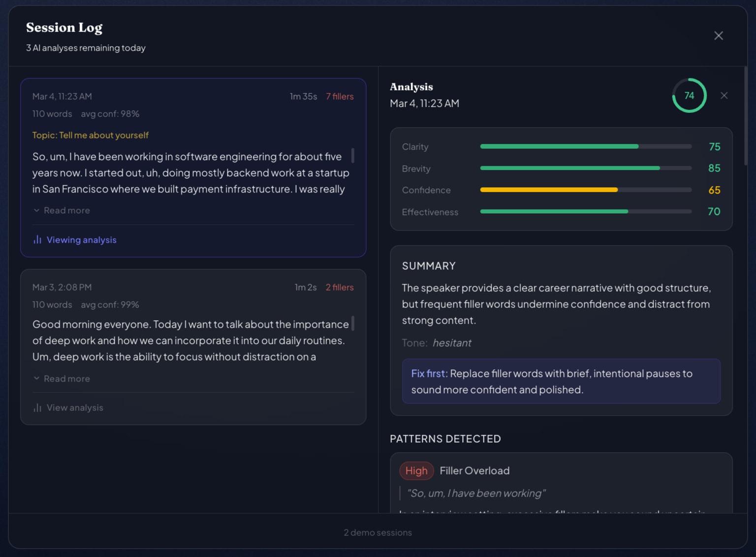Click the 2 fillers count

click(x=340, y=287)
